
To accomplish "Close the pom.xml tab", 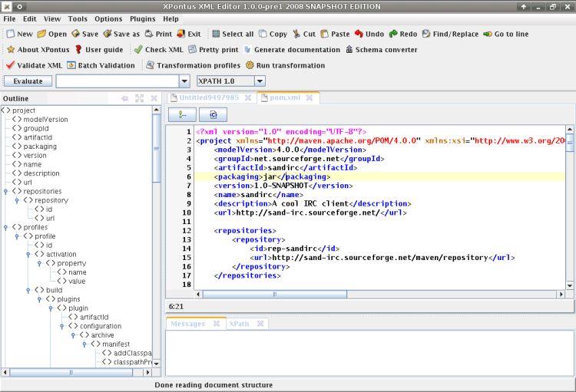I will tap(310, 97).
